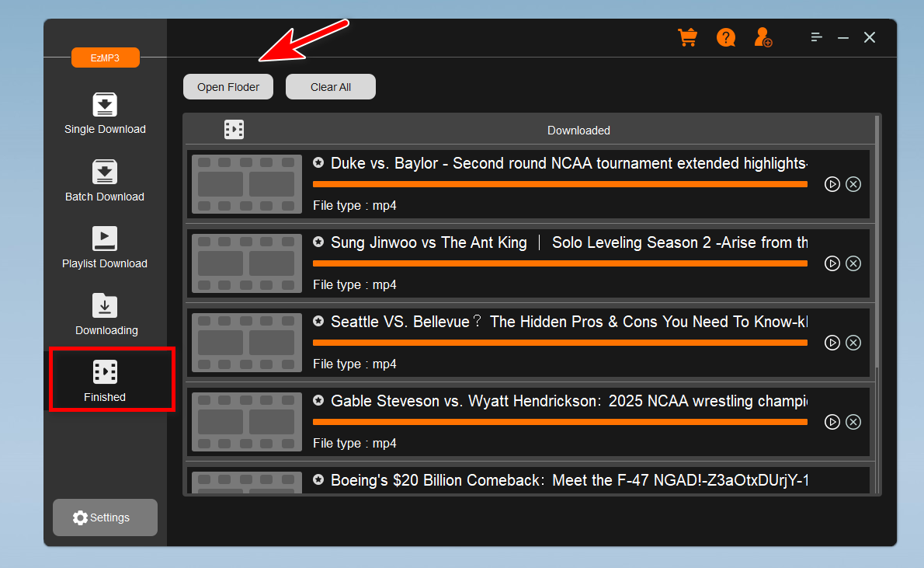Click File type : mp4 under Seattle VS. Bellevue

point(355,364)
